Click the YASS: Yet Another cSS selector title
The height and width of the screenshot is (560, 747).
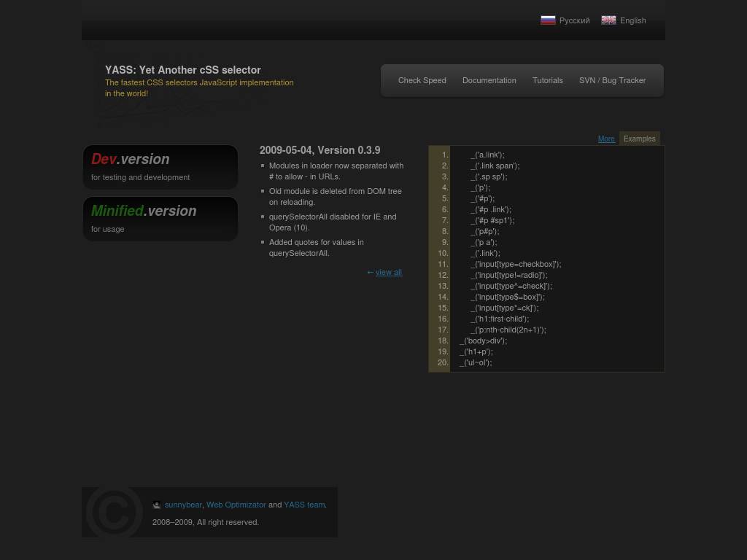tap(182, 70)
